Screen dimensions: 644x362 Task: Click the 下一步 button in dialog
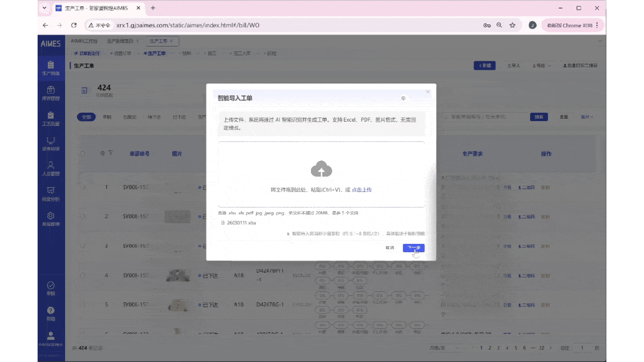414,247
